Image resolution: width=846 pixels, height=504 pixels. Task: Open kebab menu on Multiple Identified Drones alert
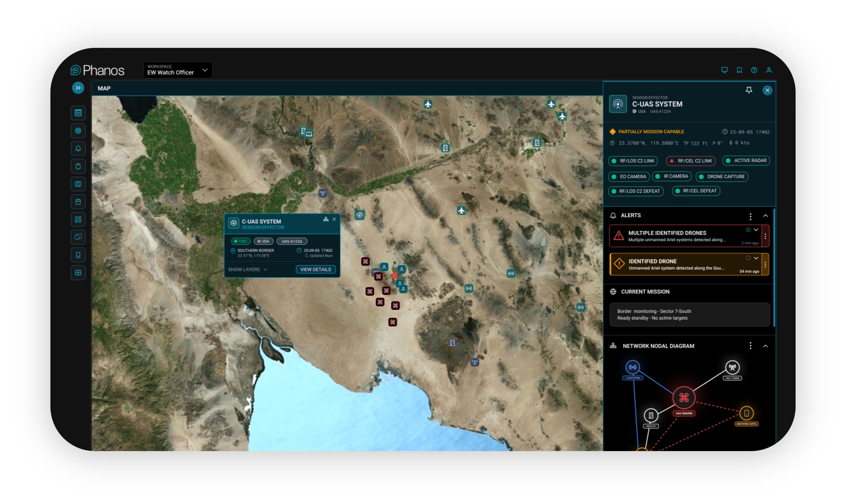point(765,236)
